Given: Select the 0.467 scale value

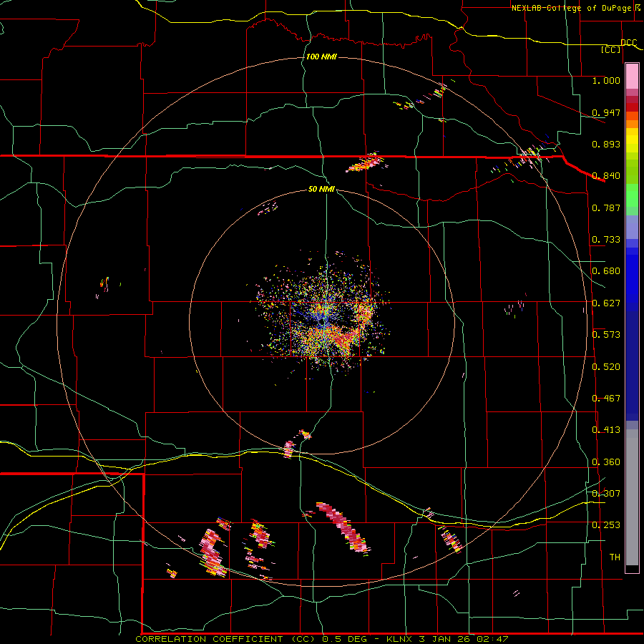Looking at the screenshot, I should [x=606, y=399].
